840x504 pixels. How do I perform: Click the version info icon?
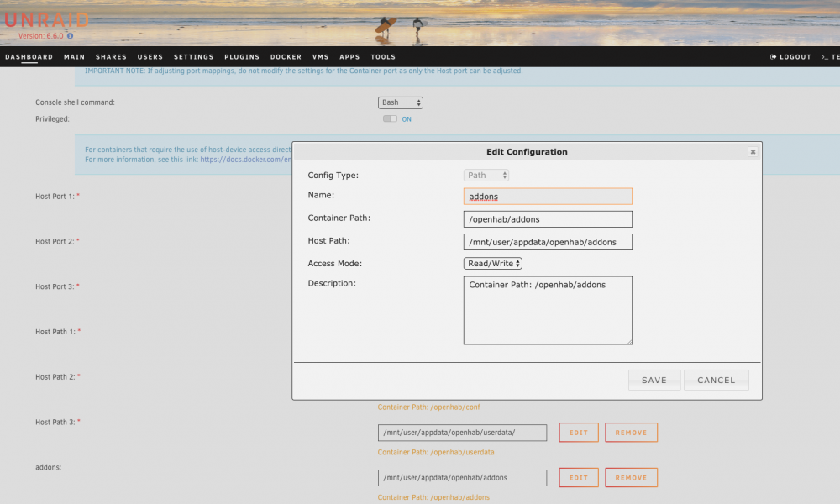pyautogui.click(x=71, y=36)
